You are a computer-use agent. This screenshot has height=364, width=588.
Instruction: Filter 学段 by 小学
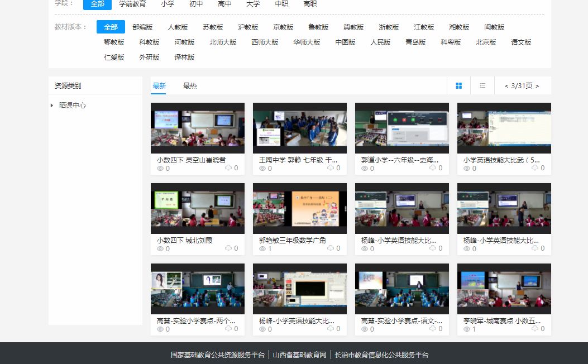point(168,4)
